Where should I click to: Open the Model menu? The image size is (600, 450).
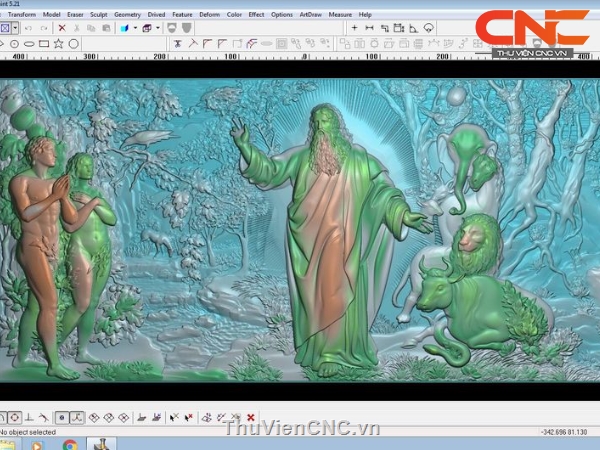51,15
